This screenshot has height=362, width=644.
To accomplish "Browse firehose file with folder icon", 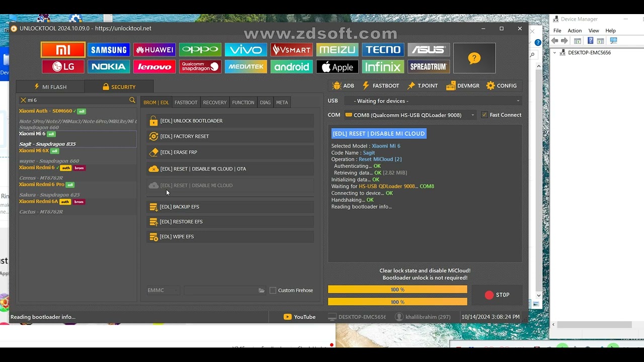I will point(262,291).
